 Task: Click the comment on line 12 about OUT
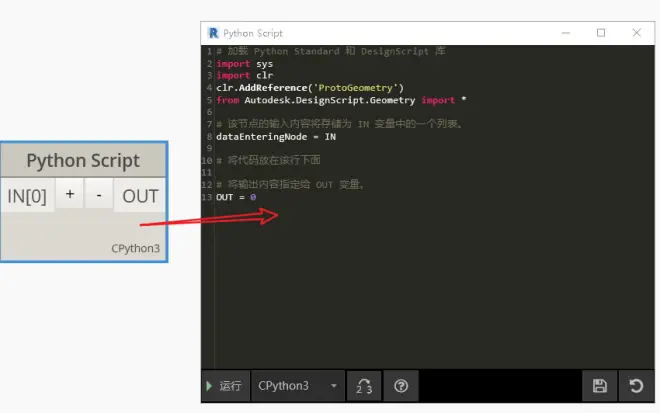[290, 184]
